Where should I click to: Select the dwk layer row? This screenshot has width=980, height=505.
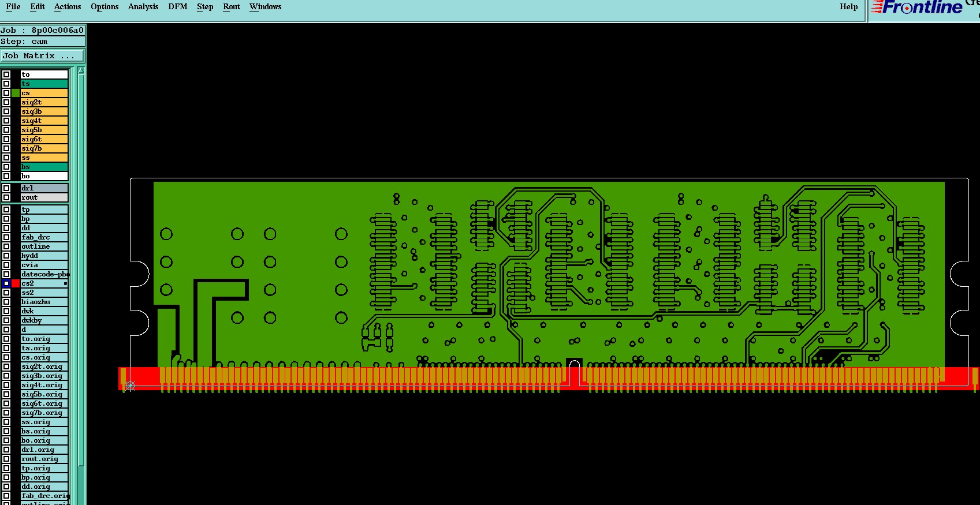[x=44, y=311]
